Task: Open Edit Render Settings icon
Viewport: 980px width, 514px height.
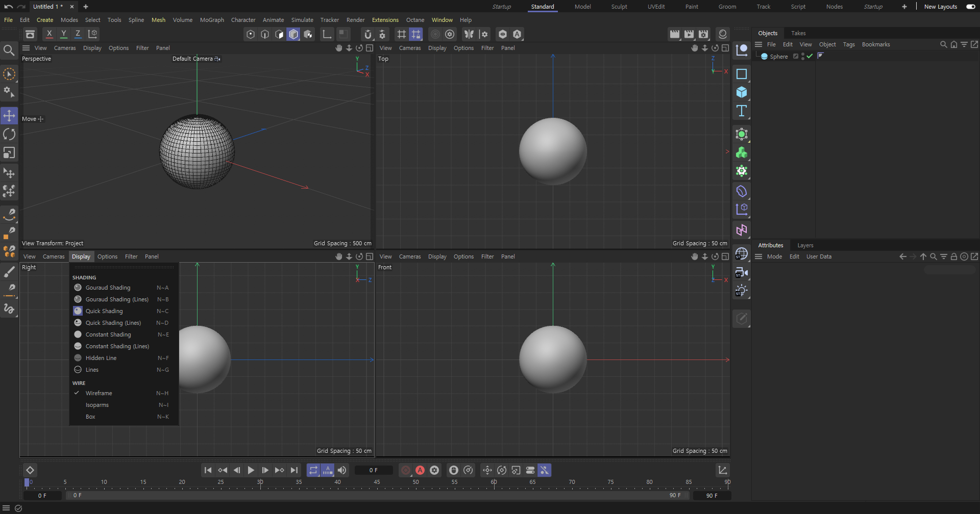Action: (703, 34)
